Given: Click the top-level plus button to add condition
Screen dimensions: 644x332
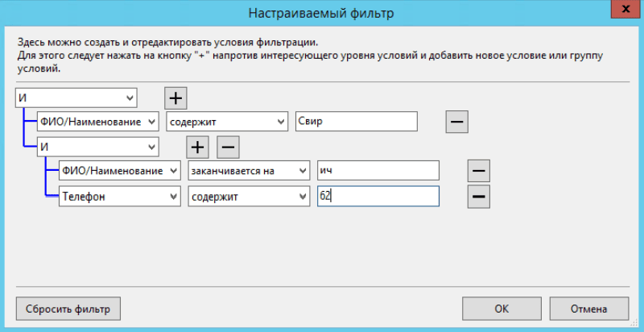Looking at the screenshot, I should tap(175, 98).
